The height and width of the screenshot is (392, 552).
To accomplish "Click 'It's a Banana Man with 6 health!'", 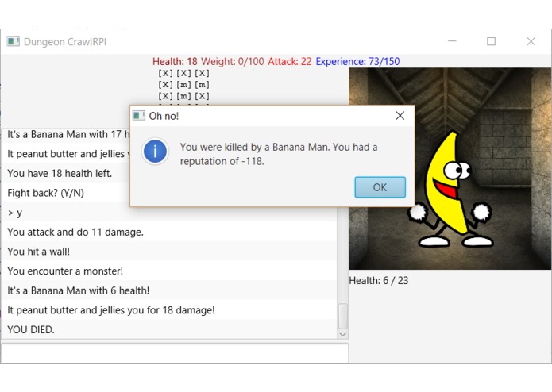I will (78, 290).
